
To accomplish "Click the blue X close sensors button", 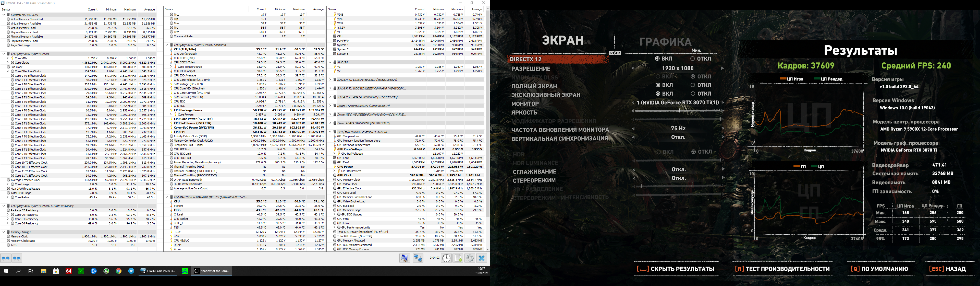I will coord(482,258).
